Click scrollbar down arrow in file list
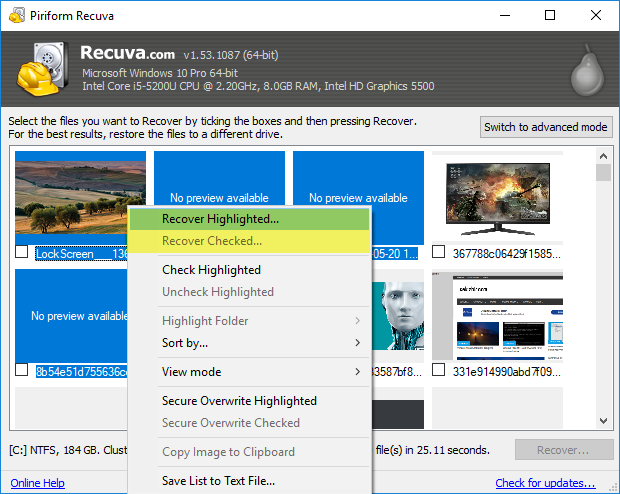Image resolution: width=620 pixels, height=494 pixels. [603, 421]
